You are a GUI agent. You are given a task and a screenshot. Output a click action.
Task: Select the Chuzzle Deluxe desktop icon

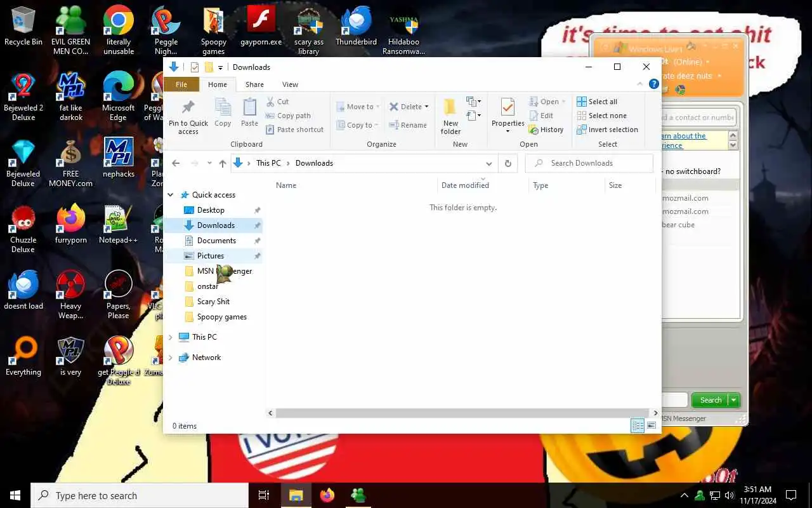pyautogui.click(x=23, y=229)
